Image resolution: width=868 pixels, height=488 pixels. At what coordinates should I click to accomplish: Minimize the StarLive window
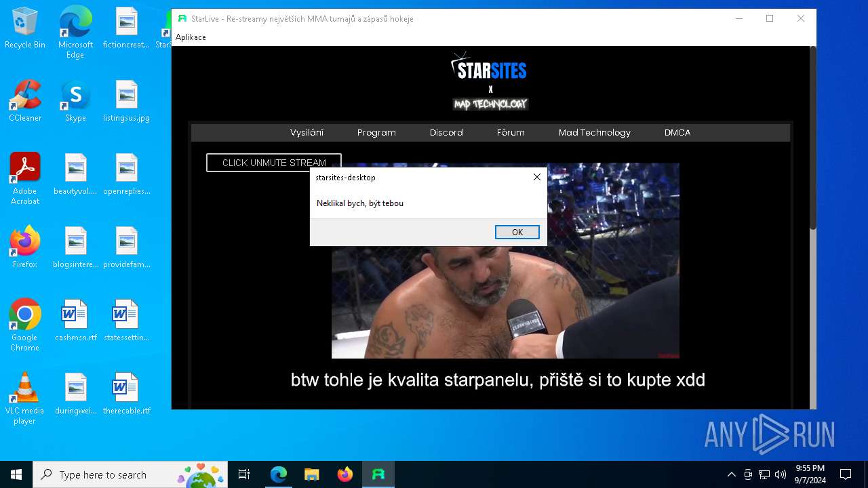point(738,18)
